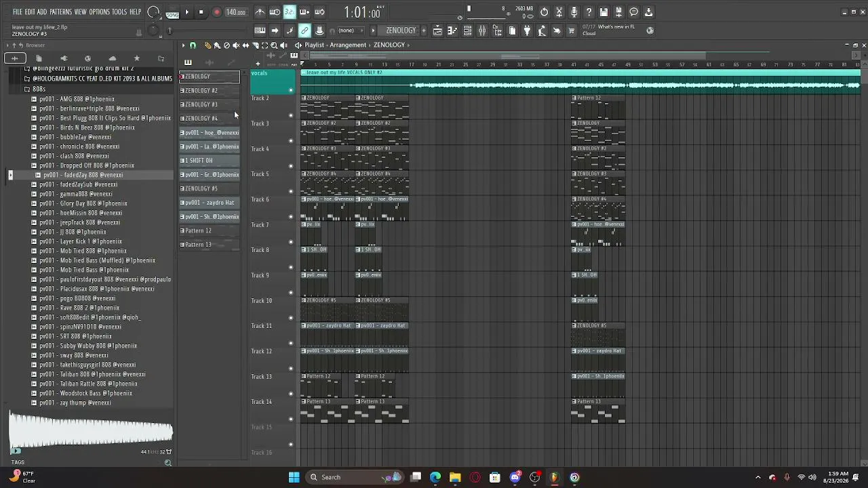Open the HELP menu
This screenshot has width=868, height=488.
click(136, 12)
